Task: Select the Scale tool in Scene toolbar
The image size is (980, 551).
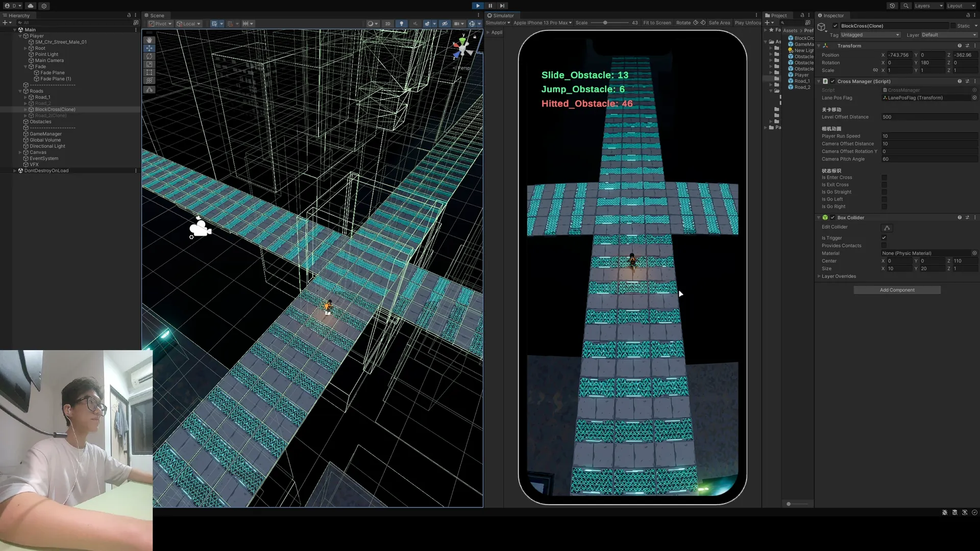Action: [149, 64]
